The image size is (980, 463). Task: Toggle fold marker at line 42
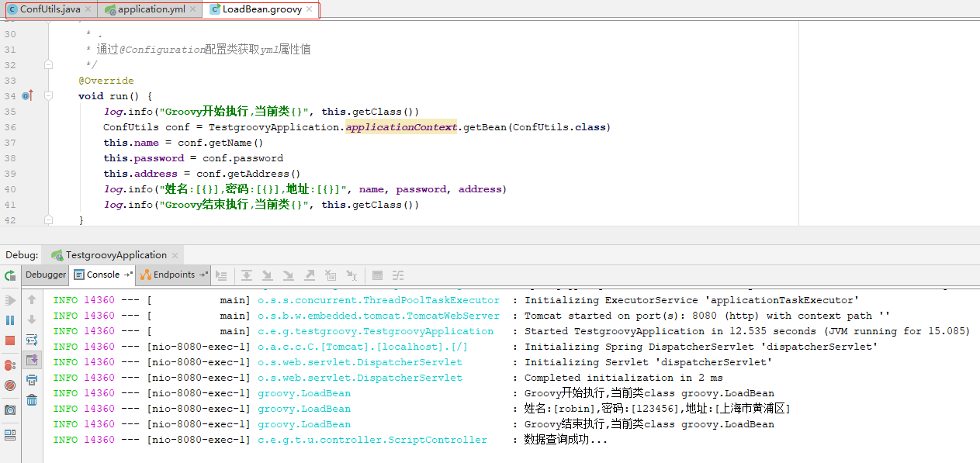pos(48,220)
